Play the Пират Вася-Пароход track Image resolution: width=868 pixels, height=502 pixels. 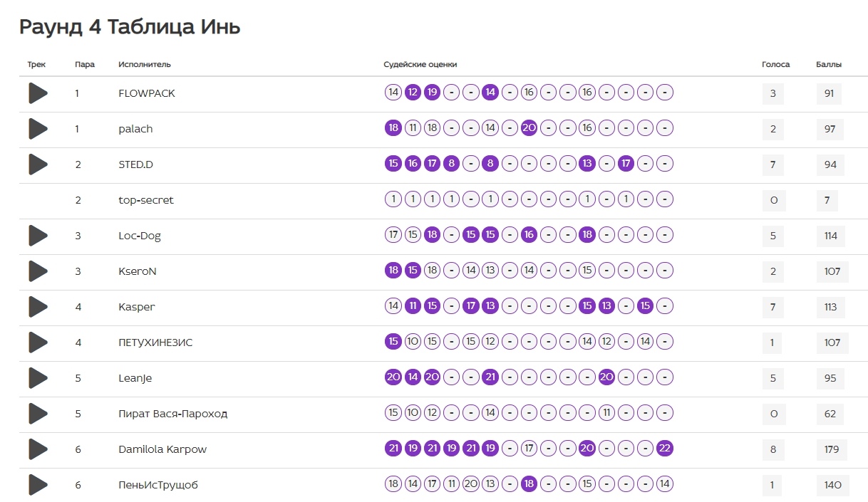point(38,414)
